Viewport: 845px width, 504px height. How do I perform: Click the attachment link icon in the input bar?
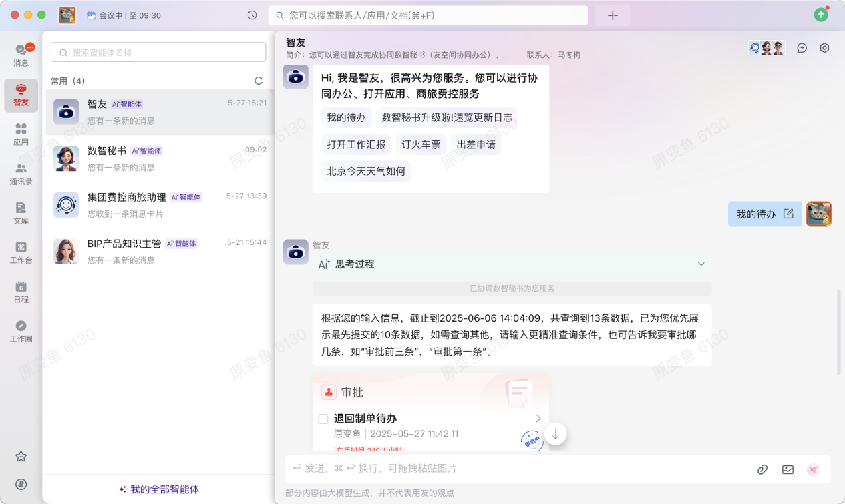(762, 469)
